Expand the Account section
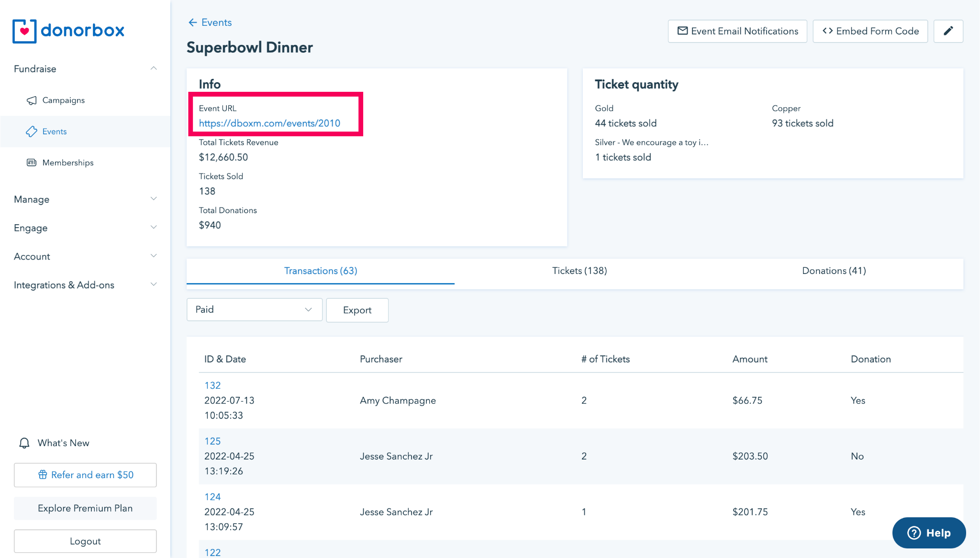 coord(154,256)
